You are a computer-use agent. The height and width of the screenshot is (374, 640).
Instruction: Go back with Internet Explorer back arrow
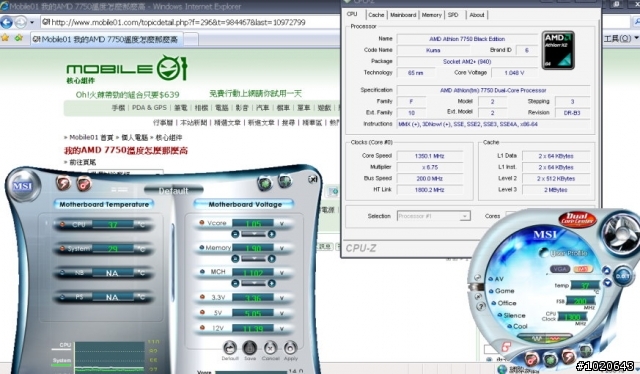click(x=7, y=22)
